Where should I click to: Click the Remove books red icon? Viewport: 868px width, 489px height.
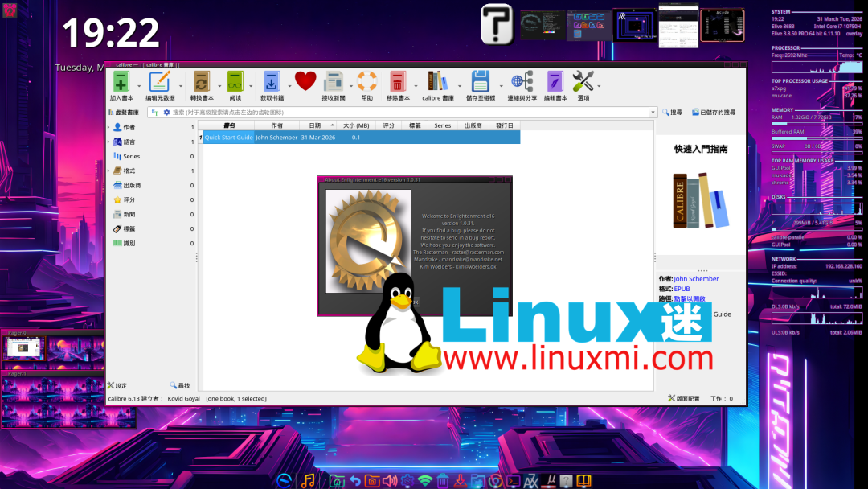click(x=397, y=81)
